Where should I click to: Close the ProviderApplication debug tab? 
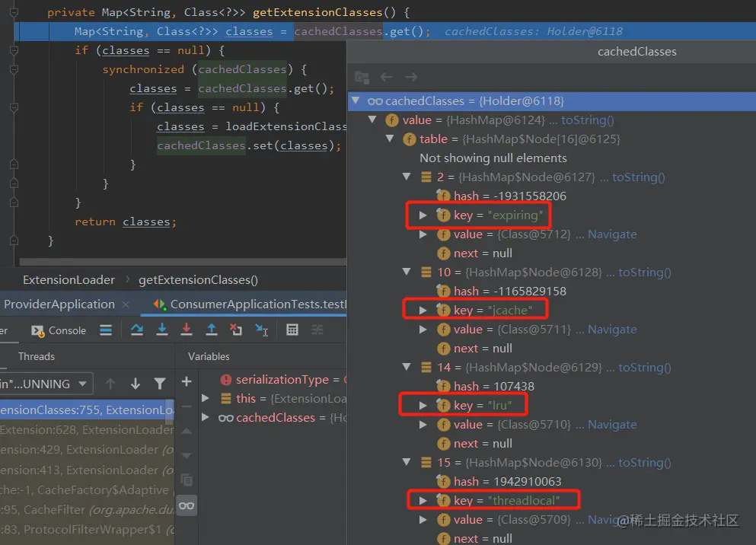click(x=126, y=304)
